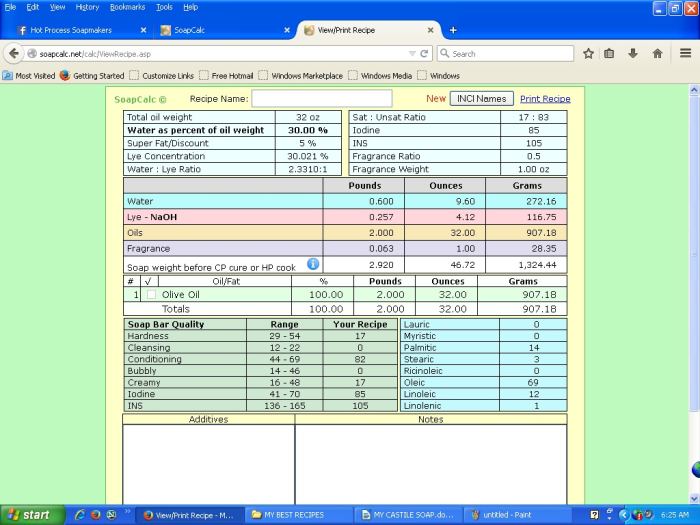Open the Downloads arrow icon
This screenshot has height=525, width=700.
pos(633,54)
